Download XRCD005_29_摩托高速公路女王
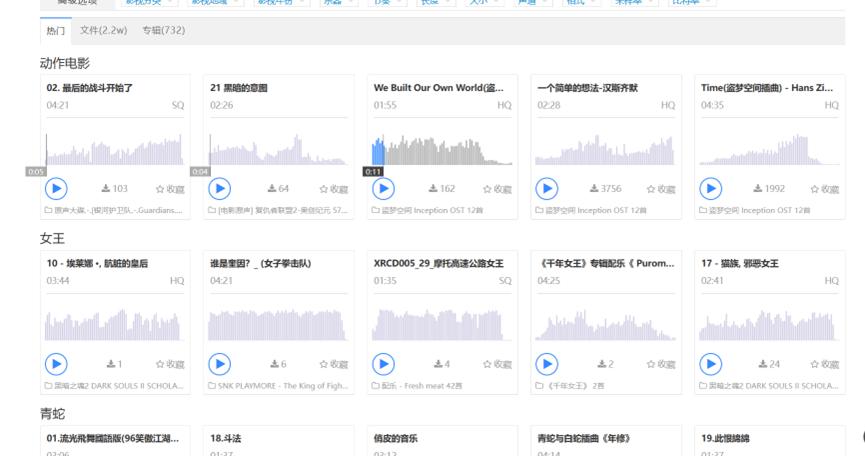The image size is (865, 456). coord(442,364)
